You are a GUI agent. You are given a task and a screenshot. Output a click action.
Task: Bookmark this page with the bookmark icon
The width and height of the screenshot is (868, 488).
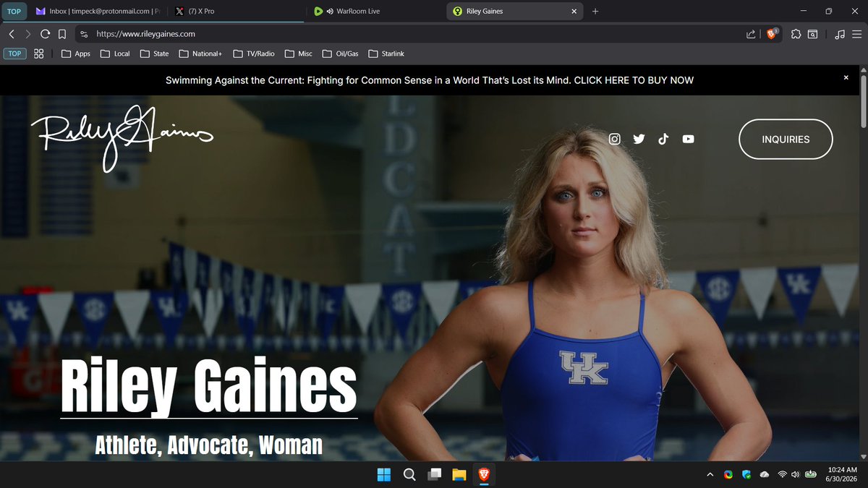click(x=62, y=34)
